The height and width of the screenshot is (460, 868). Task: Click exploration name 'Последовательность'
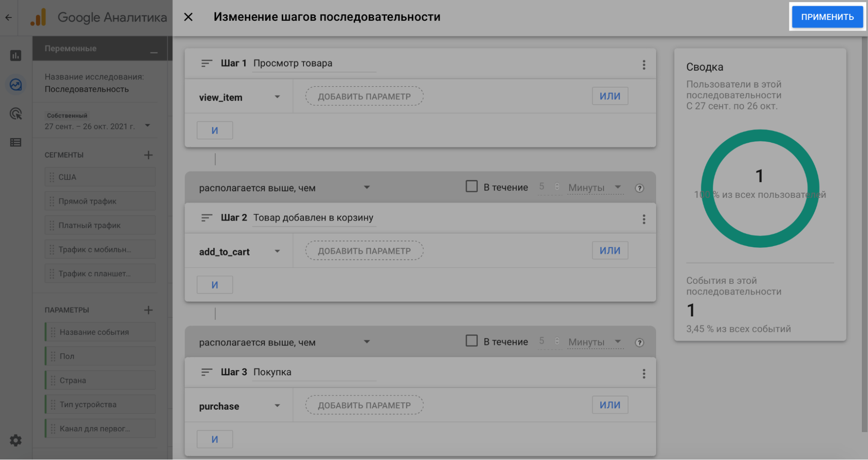click(x=87, y=89)
